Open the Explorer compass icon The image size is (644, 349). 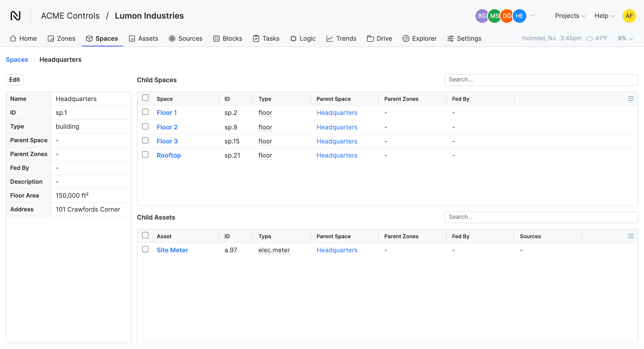(406, 39)
